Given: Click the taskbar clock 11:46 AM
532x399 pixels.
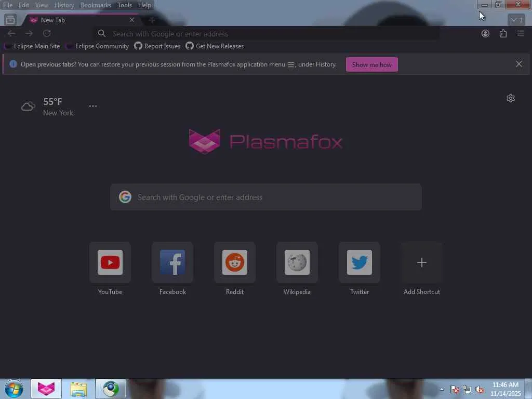Looking at the screenshot, I should [x=506, y=385].
